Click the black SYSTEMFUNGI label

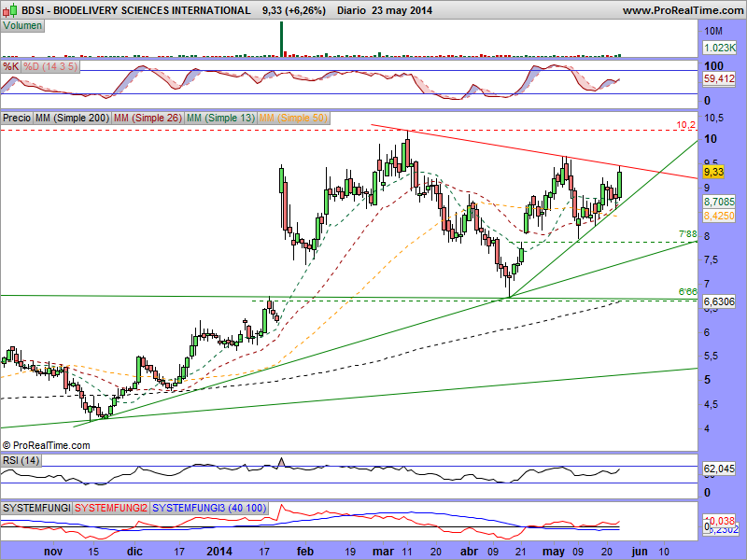[36, 508]
